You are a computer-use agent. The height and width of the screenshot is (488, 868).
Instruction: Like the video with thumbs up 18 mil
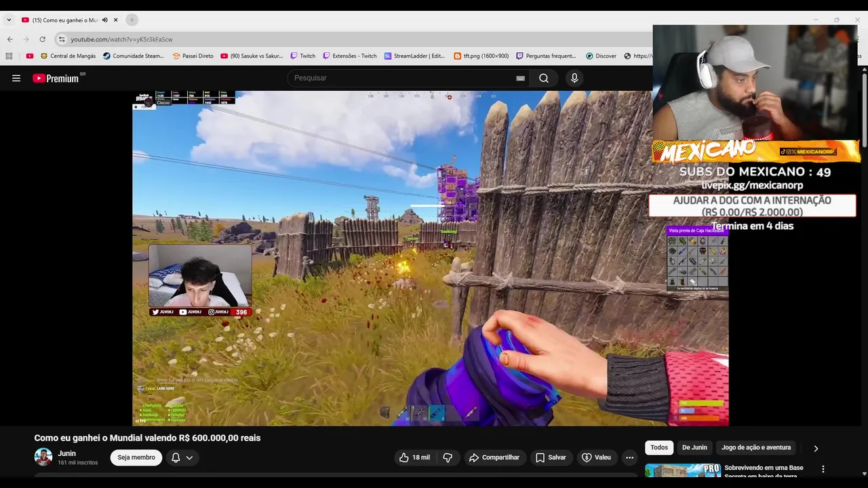pos(414,457)
